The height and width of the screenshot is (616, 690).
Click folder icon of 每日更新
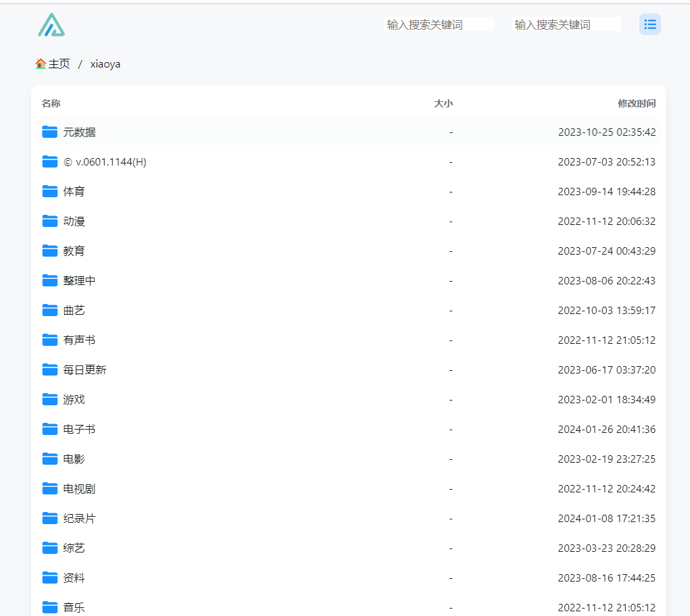point(50,369)
